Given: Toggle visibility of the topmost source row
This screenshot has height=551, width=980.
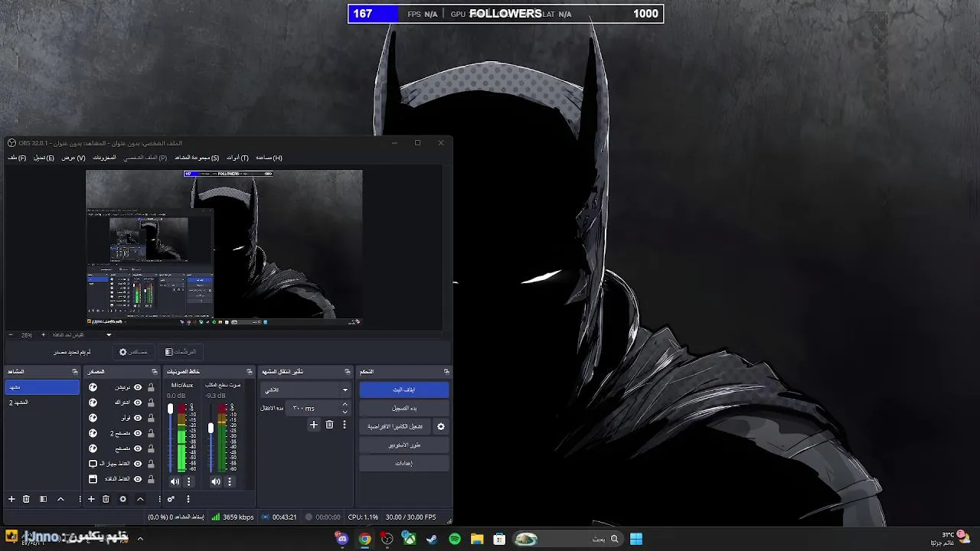Looking at the screenshot, I should click(139, 387).
